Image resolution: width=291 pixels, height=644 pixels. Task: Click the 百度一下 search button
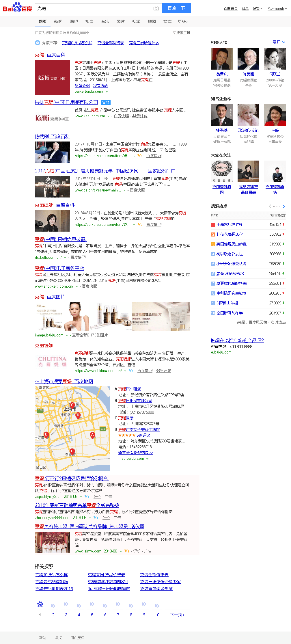tap(176, 8)
